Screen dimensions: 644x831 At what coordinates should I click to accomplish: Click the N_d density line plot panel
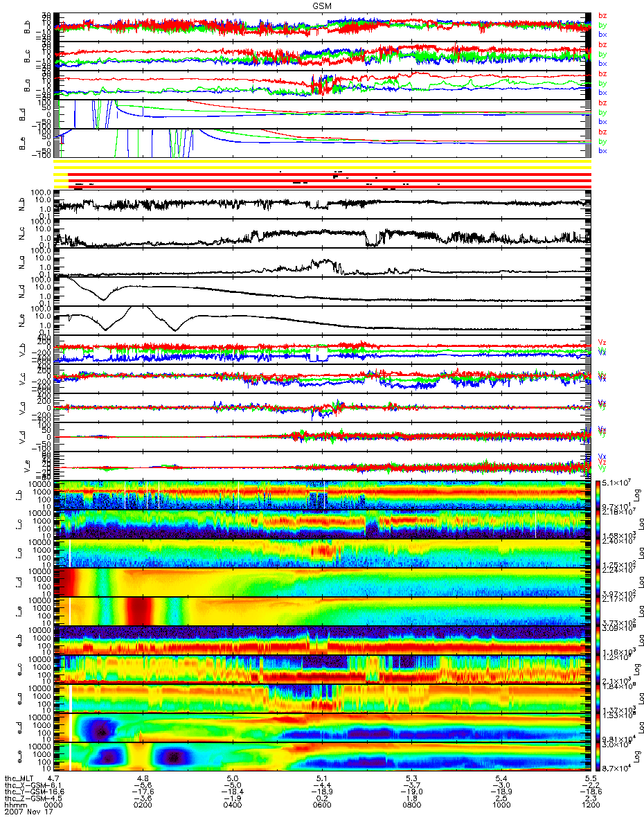click(x=324, y=292)
